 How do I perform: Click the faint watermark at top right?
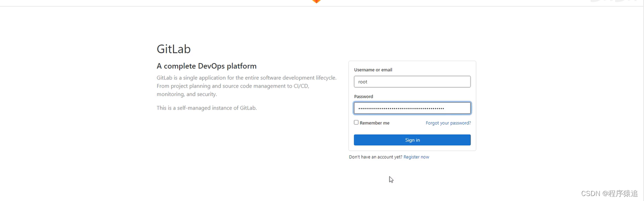click(615, 2)
